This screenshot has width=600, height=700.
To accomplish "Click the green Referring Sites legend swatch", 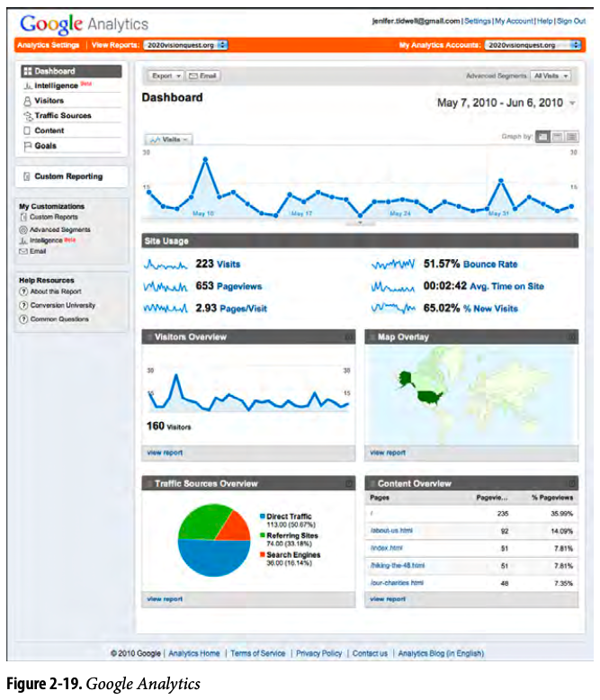I will click(x=263, y=535).
